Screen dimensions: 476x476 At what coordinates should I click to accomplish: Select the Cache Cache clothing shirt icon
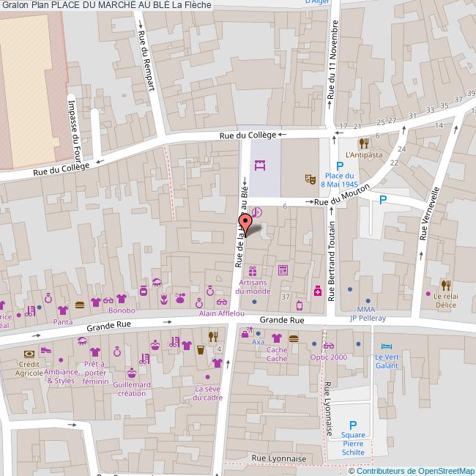(x=276, y=338)
